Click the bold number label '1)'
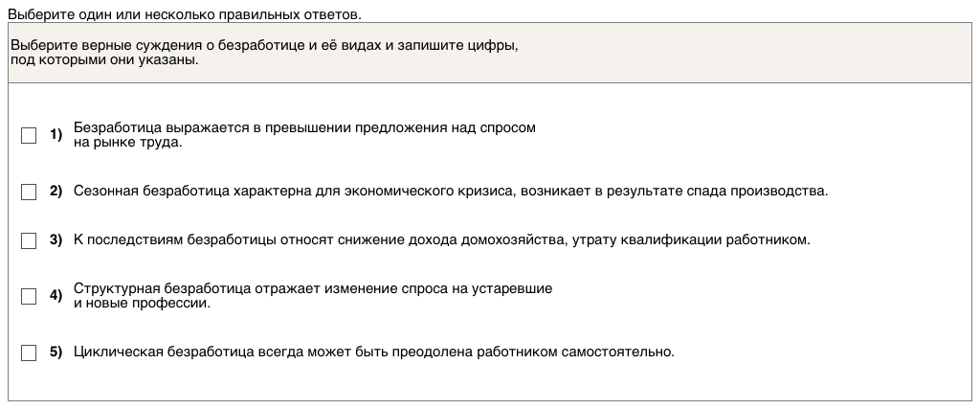The width and height of the screenshot is (980, 409). (56, 135)
